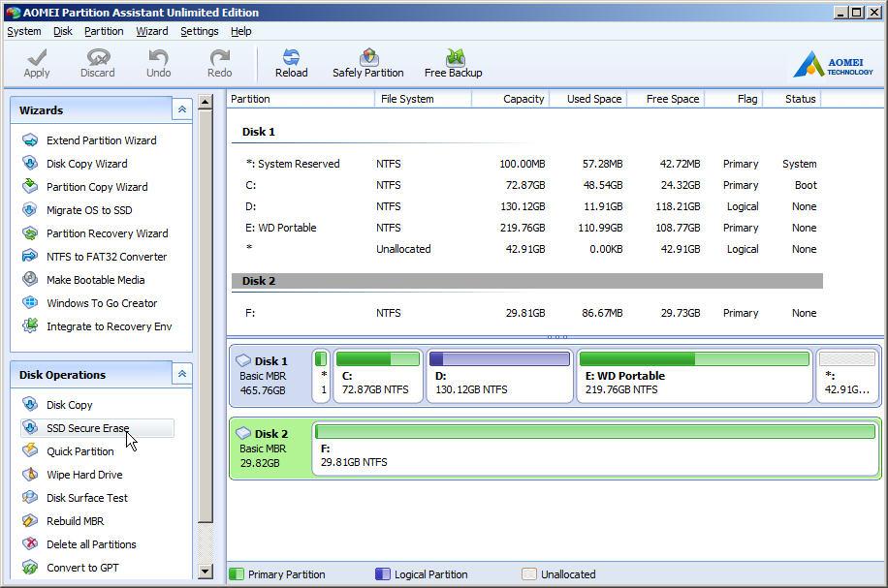The width and height of the screenshot is (888, 588).
Task: Start the Partition Copy Wizard icon
Action: (x=30, y=186)
